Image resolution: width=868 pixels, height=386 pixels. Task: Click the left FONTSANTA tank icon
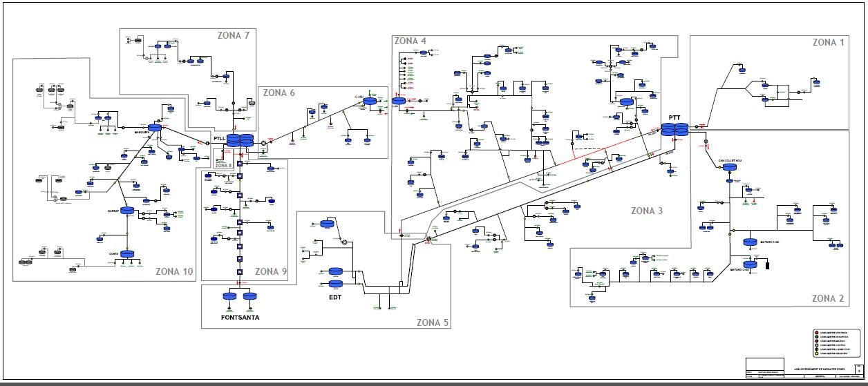click(x=229, y=296)
